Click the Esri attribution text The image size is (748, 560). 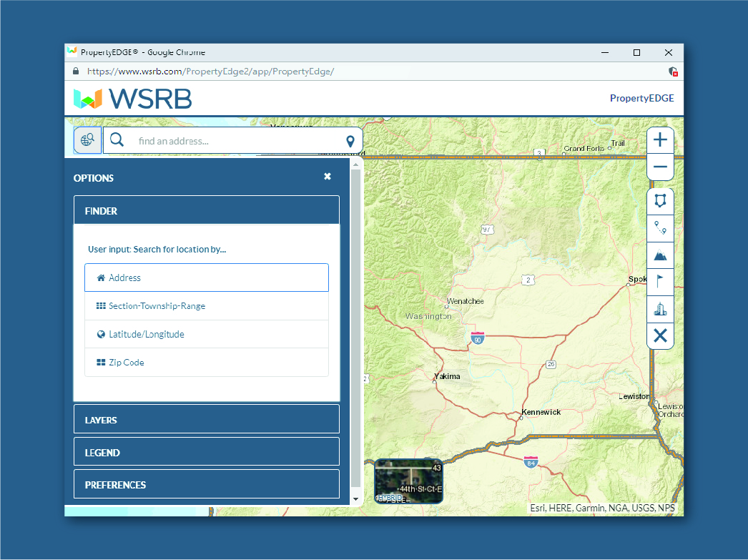point(603,508)
